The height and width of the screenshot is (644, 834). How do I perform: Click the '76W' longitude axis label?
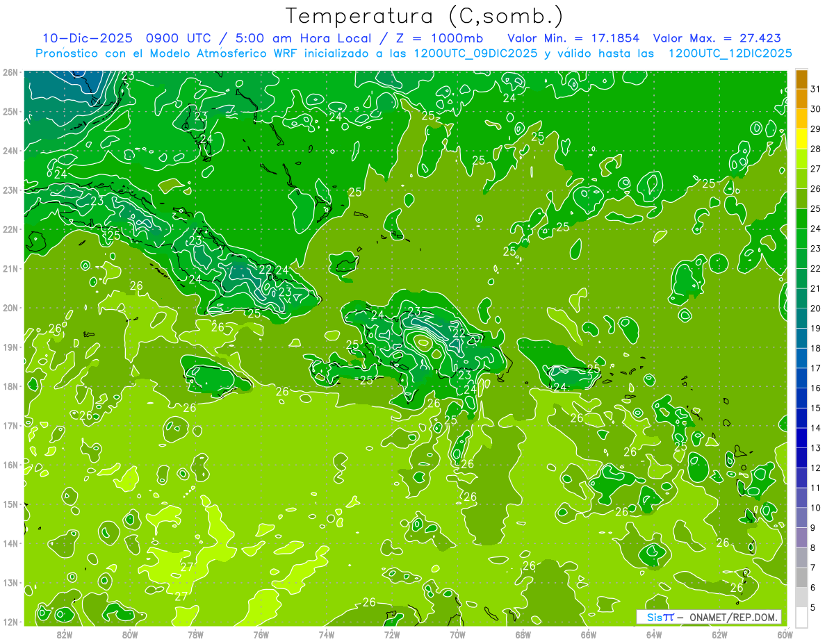pos(261,634)
